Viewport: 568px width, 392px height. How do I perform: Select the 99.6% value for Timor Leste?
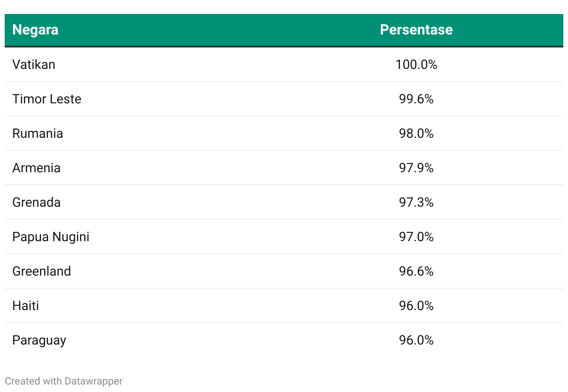(416, 99)
